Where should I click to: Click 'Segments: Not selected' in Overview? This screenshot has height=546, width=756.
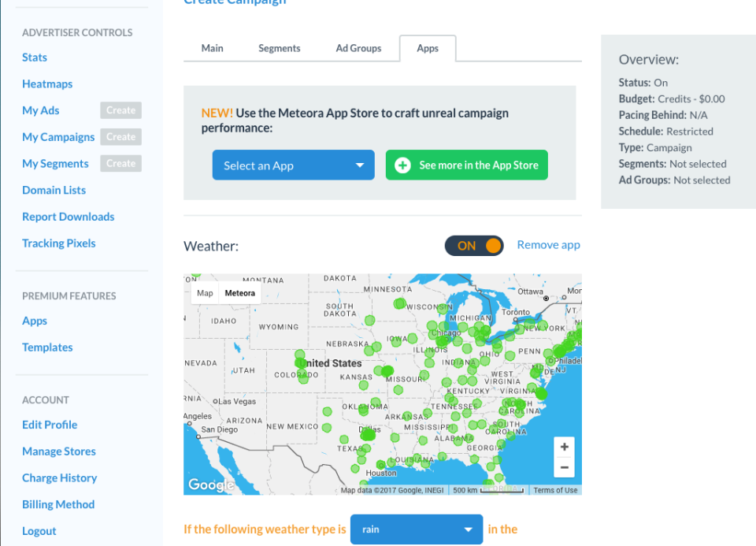(x=672, y=164)
